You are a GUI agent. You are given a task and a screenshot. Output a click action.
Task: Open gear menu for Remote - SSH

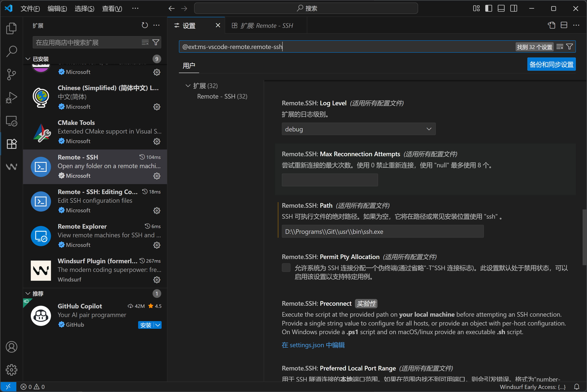(157, 176)
